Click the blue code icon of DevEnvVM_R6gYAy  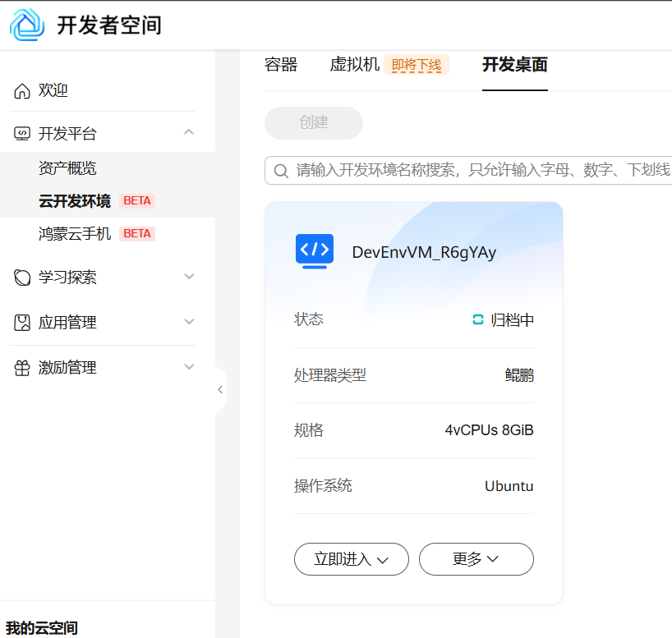coord(315,251)
